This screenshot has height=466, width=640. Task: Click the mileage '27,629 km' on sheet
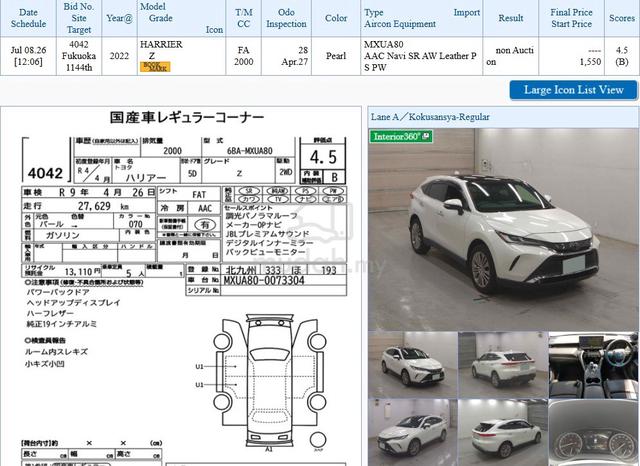pos(103,206)
